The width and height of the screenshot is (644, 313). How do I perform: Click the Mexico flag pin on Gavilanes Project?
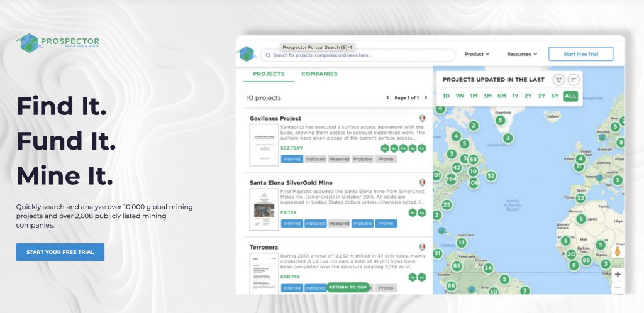point(422,118)
